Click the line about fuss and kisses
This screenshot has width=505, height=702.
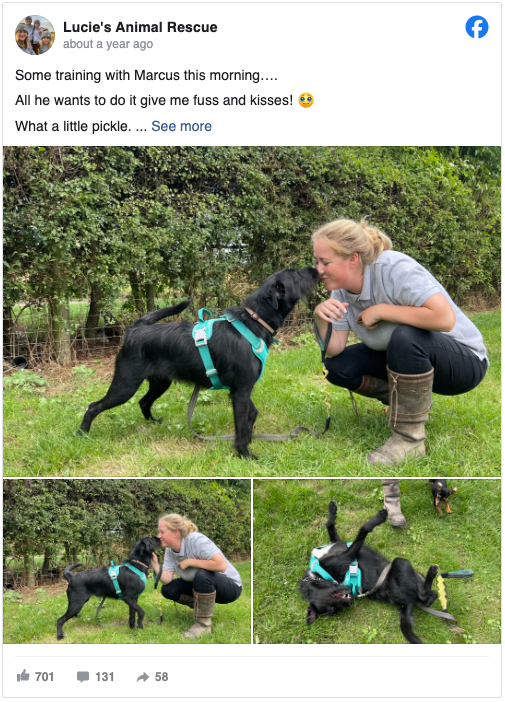click(154, 100)
